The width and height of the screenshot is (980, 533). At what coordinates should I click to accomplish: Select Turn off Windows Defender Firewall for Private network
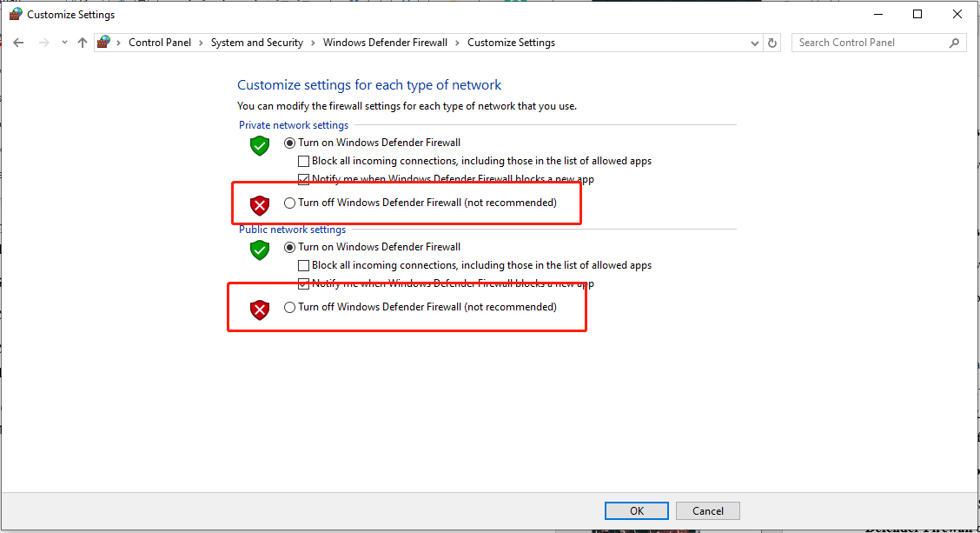pyautogui.click(x=289, y=202)
